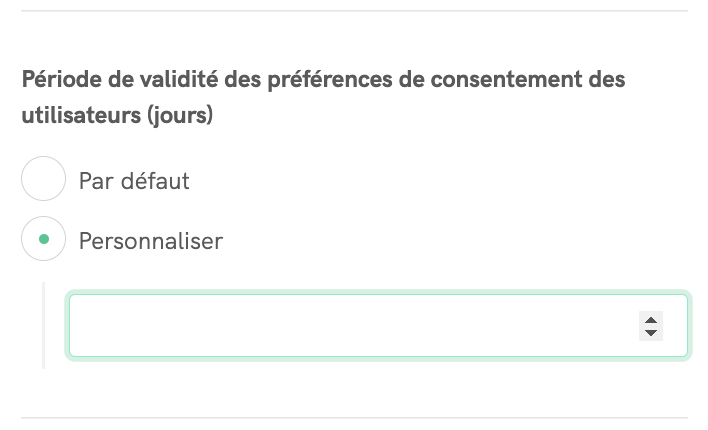The height and width of the screenshot is (430, 708).
Task: Increase the validity days with the spinner
Action: (x=651, y=319)
